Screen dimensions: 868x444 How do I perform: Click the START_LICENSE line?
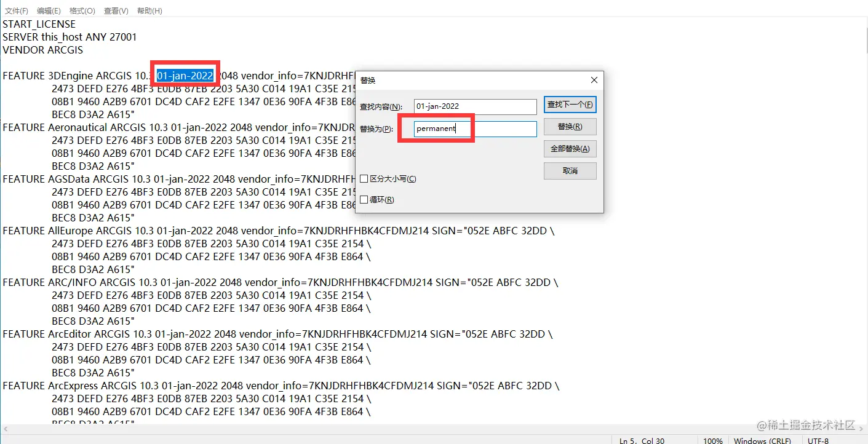point(39,24)
